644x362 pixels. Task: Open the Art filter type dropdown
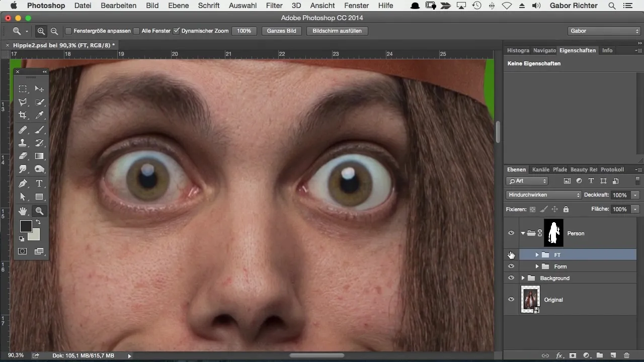527,181
